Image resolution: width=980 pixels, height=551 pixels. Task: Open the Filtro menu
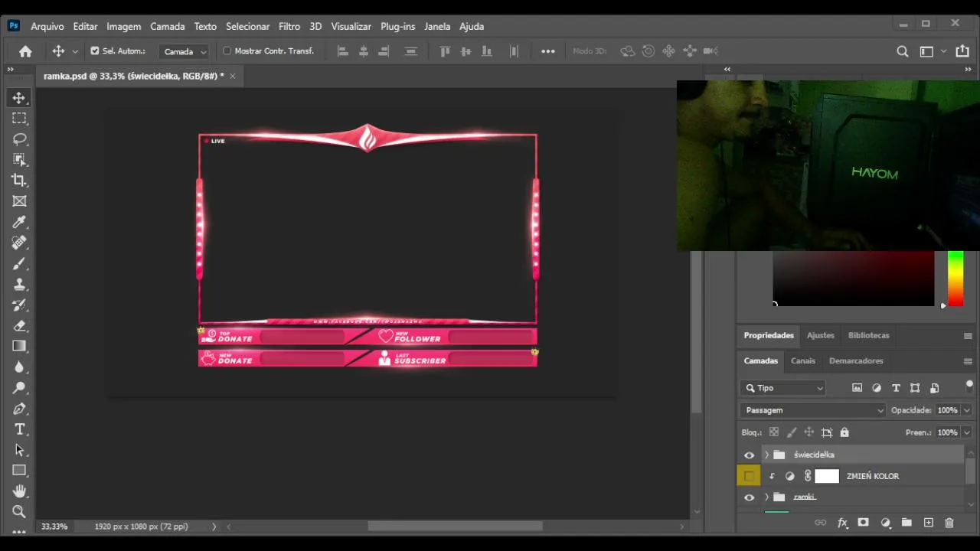pyautogui.click(x=289, y=26)
